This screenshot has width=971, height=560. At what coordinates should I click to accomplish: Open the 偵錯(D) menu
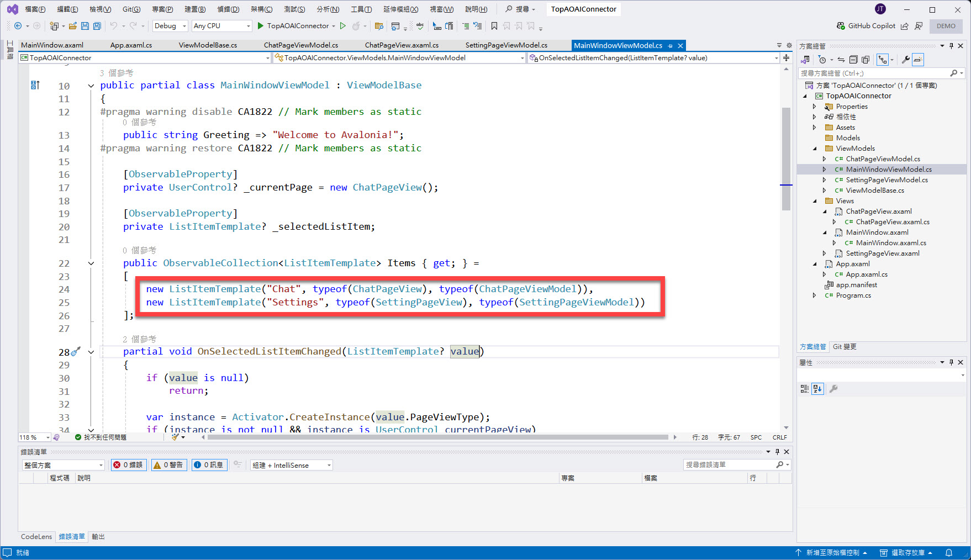coord(228,9)
